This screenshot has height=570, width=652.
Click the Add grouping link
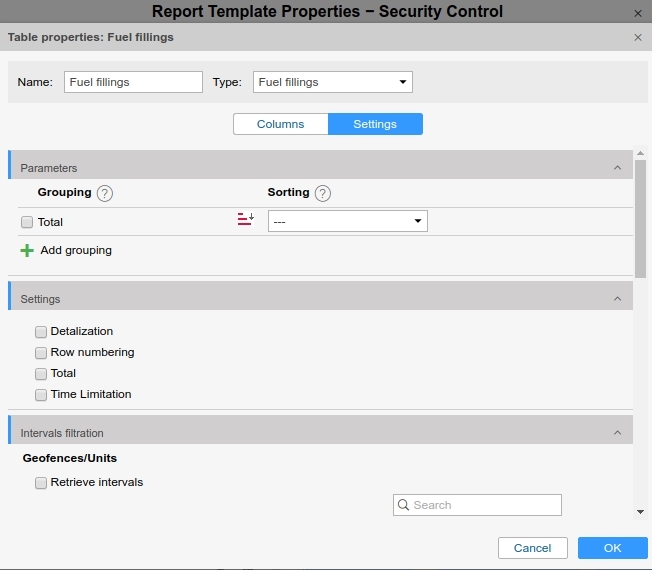point(76,250)
